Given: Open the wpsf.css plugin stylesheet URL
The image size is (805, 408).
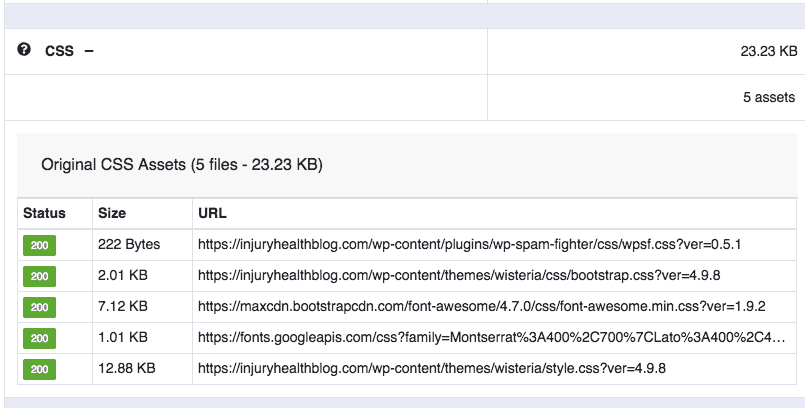Looking at the screenshot, I should 469,243.
